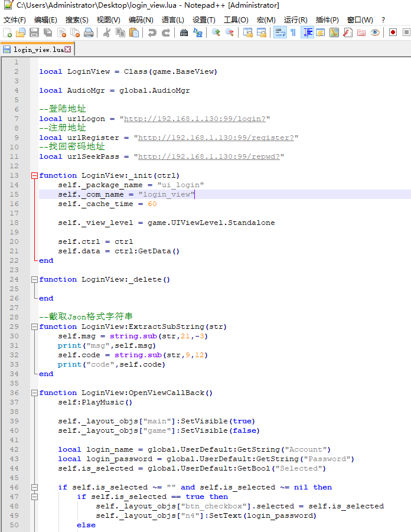Toggle the Indent Guide toolbar button
Image resolution: width=411 pixels, height=532 pixels.
pos(307,32)
